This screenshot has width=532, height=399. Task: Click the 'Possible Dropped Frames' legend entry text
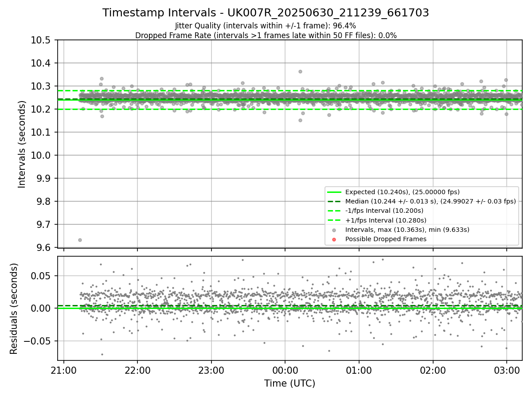pyautogui.click(x=386, y=239)
